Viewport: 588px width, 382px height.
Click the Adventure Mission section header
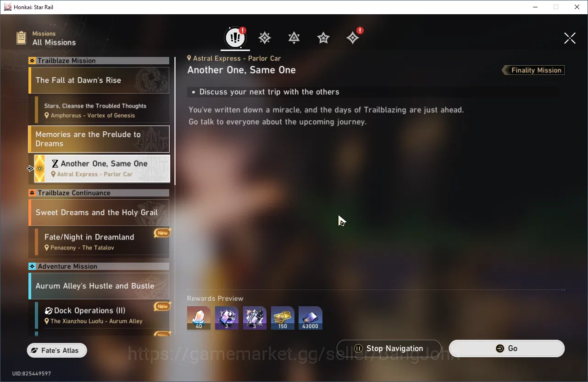(x=99, y=266)
